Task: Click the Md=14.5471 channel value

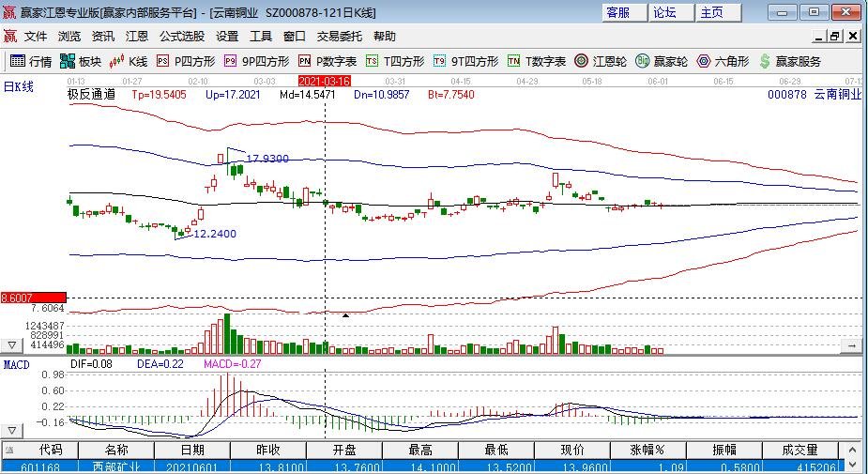Action: [307, 95]
